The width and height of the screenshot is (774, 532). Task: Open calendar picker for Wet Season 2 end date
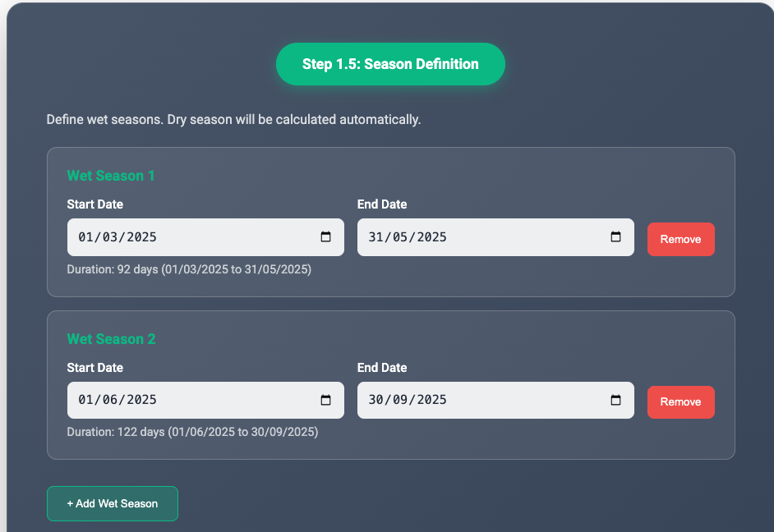tap(615, 401)
